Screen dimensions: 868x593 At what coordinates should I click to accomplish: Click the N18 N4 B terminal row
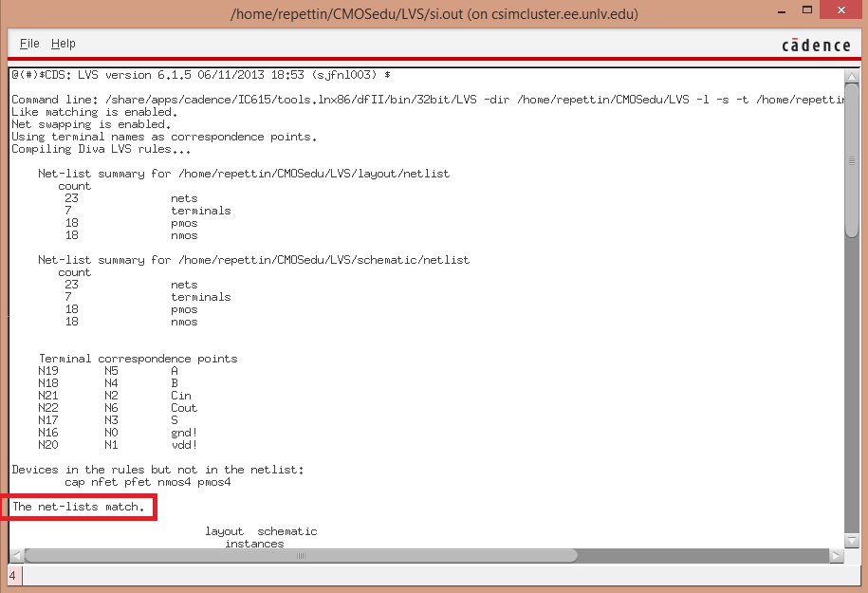click(x=108, y=383)
